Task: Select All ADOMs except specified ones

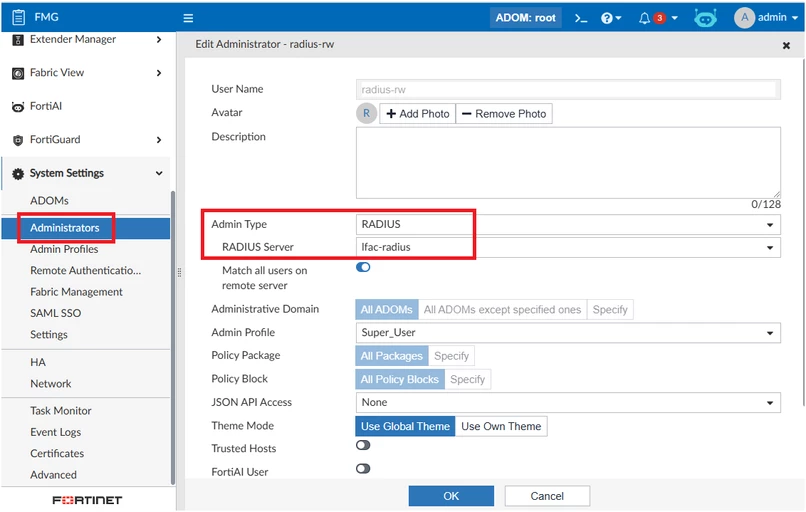Action: click(x=502, y=309)
